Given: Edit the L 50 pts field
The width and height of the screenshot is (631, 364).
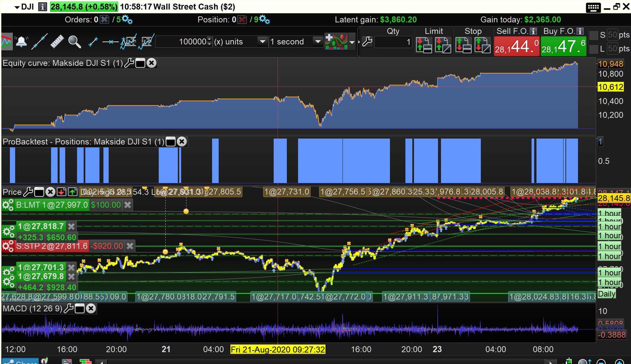Looking at the screenshot, I should click(612, 49).
